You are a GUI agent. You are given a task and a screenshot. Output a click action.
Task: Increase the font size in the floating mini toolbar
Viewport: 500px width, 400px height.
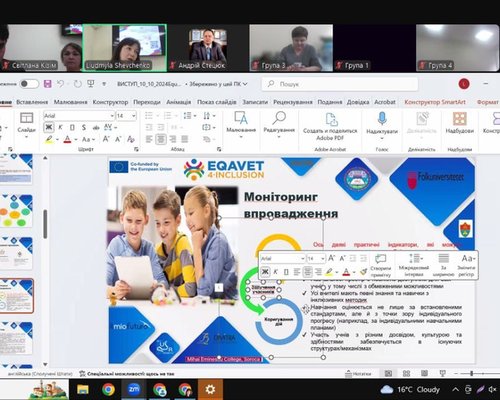click(x=331, y=258)
